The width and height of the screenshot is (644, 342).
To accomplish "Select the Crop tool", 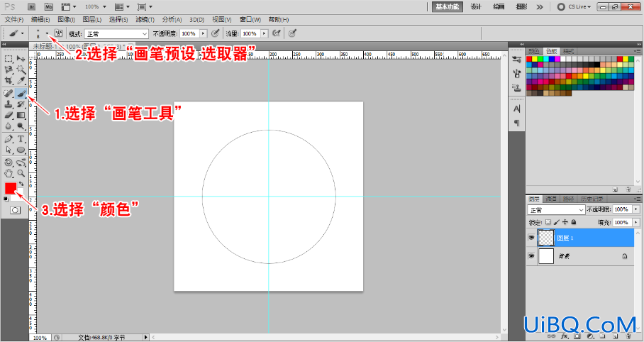I will 9,81.
